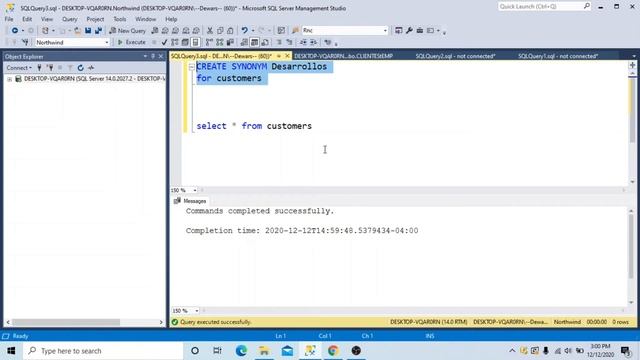Click the Toolbox icon next to the wrench
Screen dimensions: 640x360
[x=420, y=31]
